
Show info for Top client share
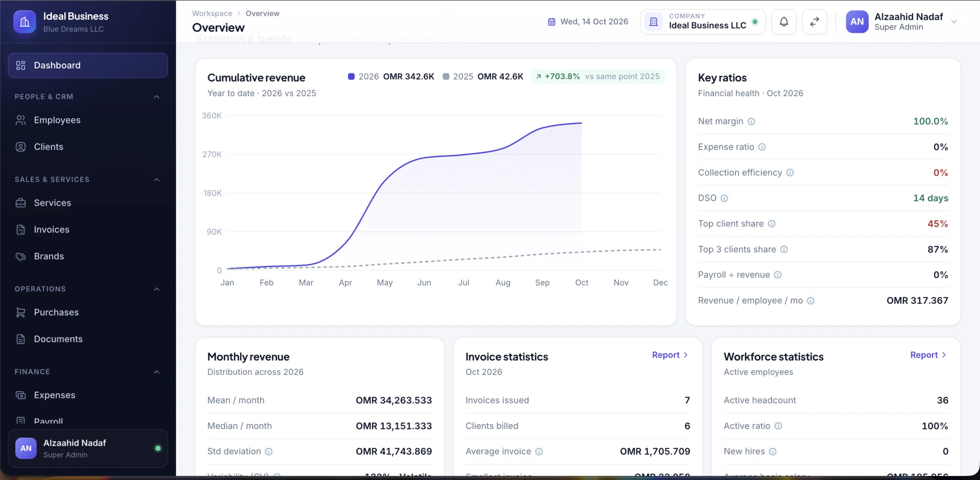click(772, 224)
